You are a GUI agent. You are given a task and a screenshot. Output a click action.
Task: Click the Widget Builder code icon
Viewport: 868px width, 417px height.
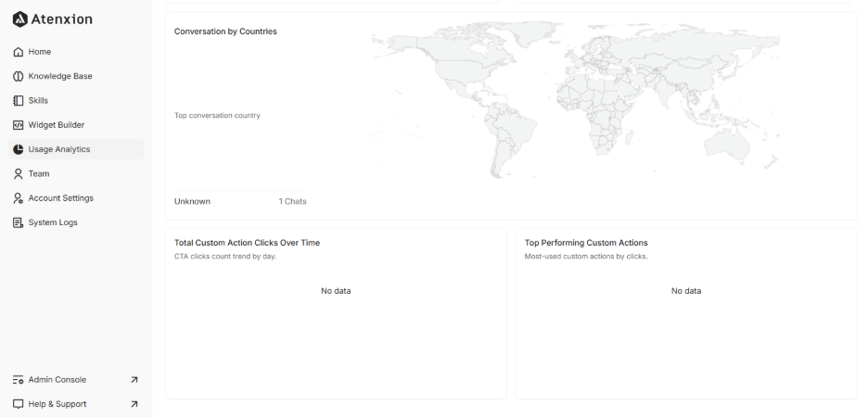click(x=19, y=125)
